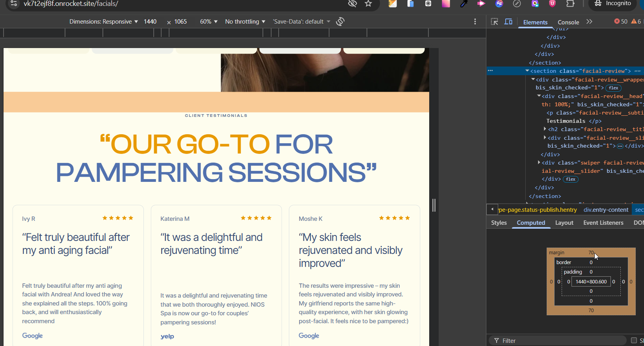
Task: Click Ivy R's testimonial heading
Action: coord(76,244)
